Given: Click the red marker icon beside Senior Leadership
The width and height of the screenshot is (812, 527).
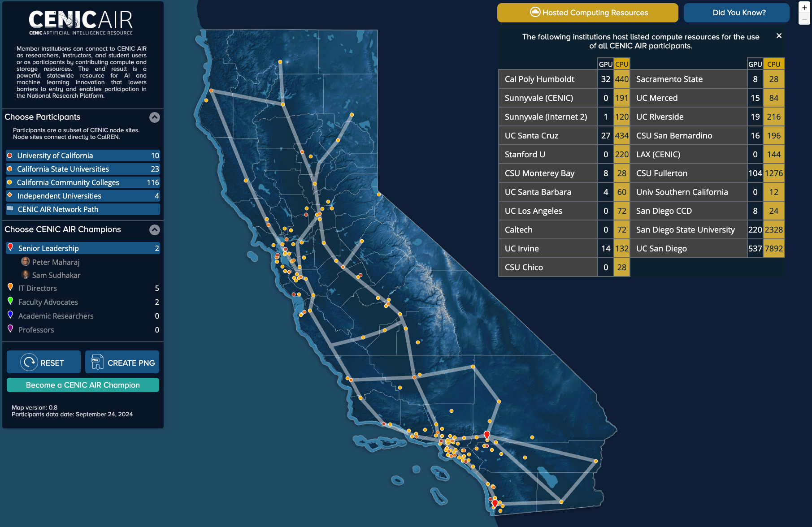Looking at the screenshot, I should (10, 247).
